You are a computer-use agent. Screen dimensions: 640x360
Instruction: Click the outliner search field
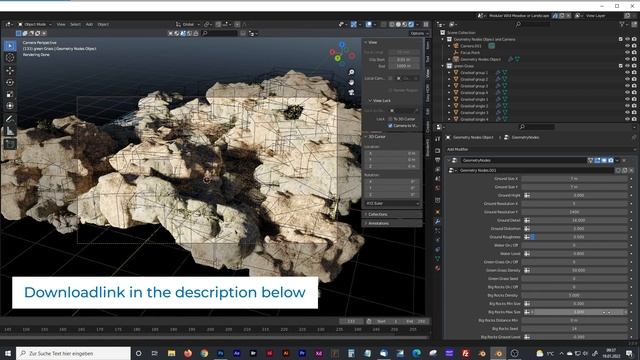[532, 24]
